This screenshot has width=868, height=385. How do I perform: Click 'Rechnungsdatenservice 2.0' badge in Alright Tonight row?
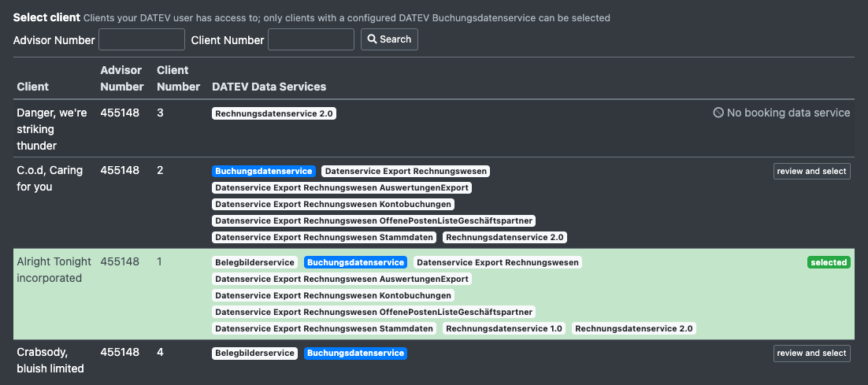[634, 328]
